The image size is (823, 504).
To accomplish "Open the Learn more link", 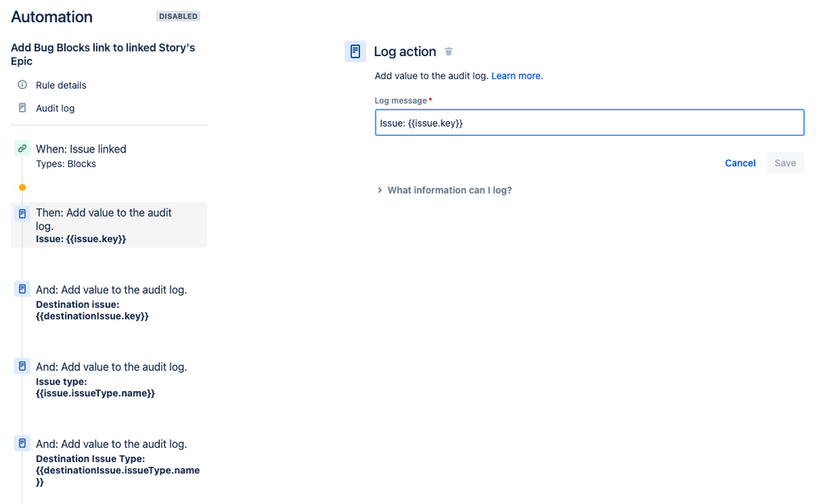I will (517, 76).
